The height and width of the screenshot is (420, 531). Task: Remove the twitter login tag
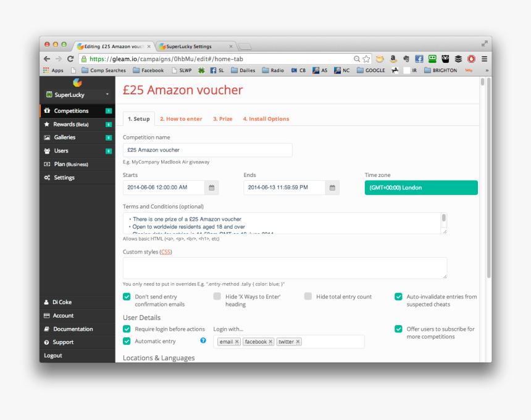298,342
